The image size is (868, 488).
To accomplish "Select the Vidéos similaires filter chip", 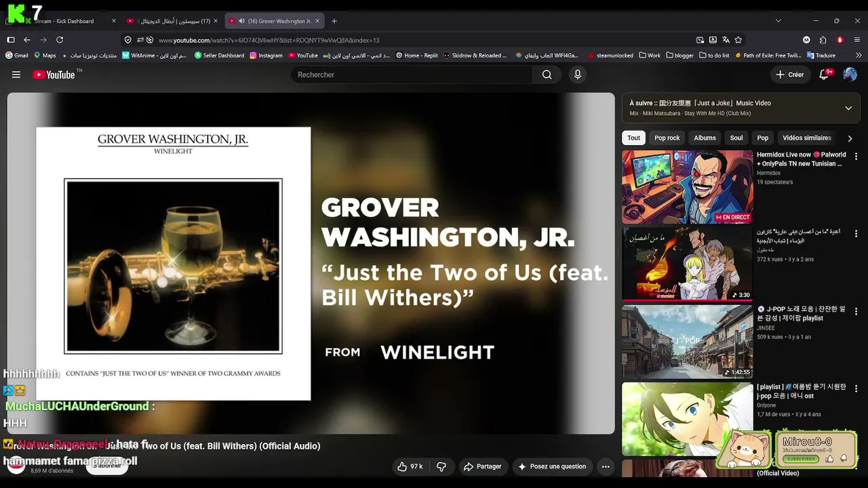I will pos(807,138).
